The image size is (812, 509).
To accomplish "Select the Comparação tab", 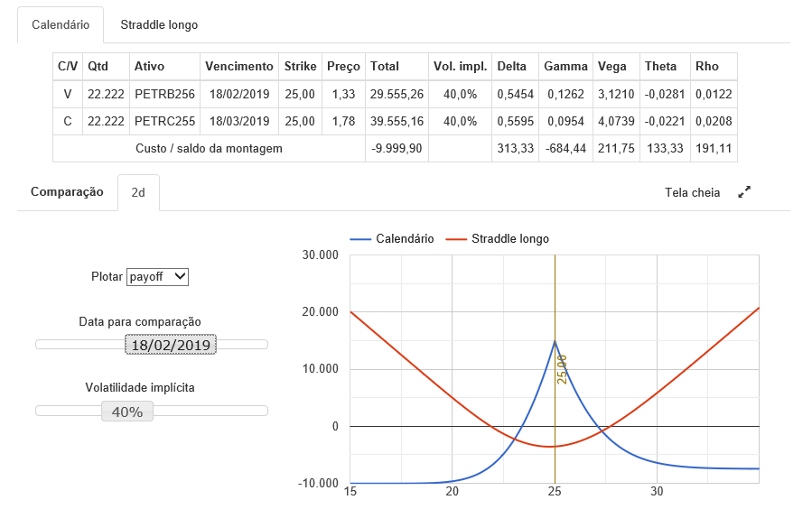I will pyautogui.click(x=67, y=192).
